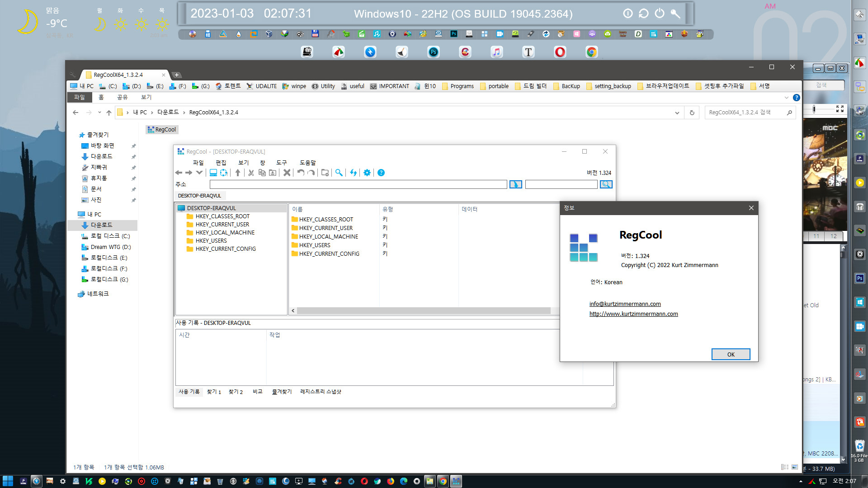Click the delete X icon in RegCool
The height and width of the screenshot is (488, 868).
(287, 173)
